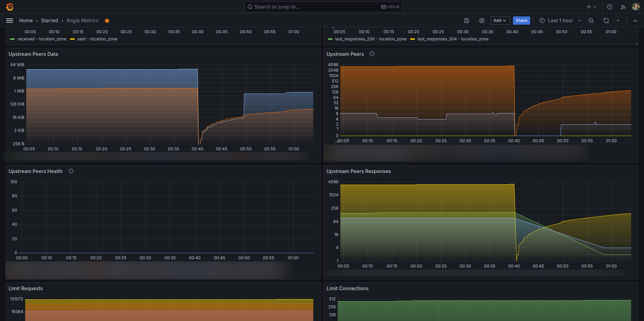Click the ctrl+k shortcut hint
Screen dimensions: 644x321
(390, 7)
